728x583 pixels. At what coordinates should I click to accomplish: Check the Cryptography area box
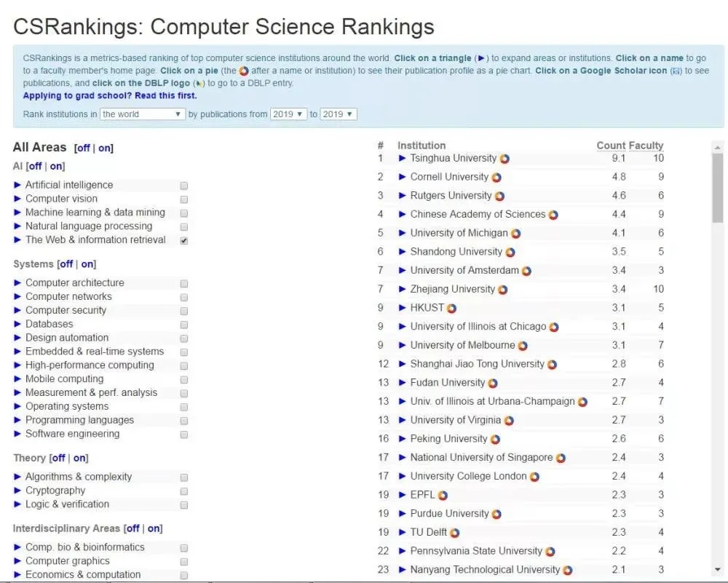point(184,491)
